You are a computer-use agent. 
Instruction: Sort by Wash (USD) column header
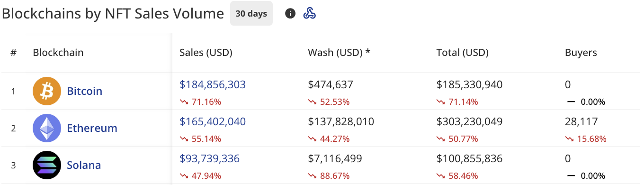(x=339, y=53)
